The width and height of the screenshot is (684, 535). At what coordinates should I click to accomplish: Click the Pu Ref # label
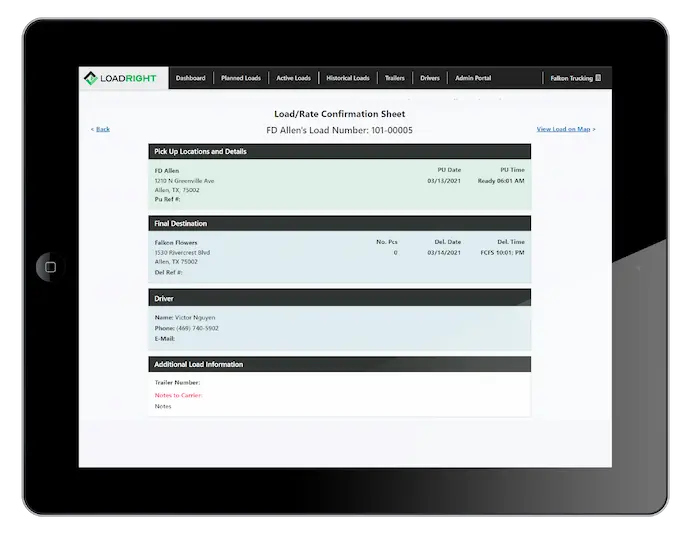167,199
